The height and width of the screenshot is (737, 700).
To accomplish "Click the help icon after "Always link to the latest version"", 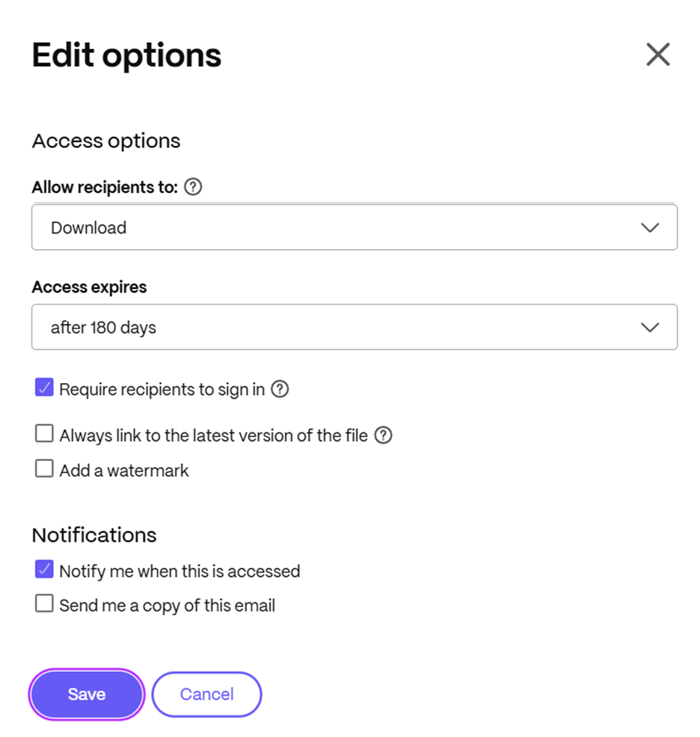I will (383, 435).
